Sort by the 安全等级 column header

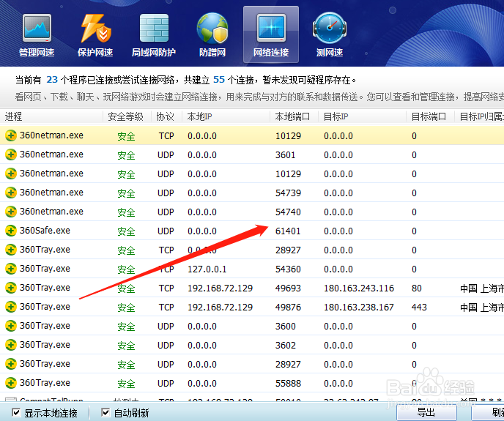click(127, 116)
